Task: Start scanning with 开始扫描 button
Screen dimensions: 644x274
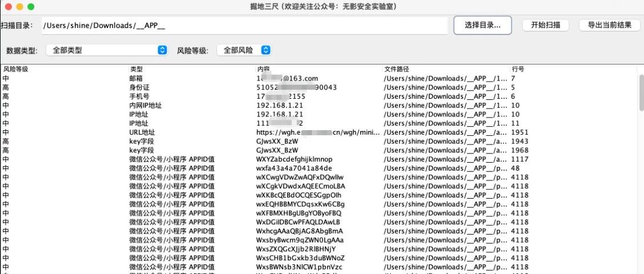Action: coord(545,25)
